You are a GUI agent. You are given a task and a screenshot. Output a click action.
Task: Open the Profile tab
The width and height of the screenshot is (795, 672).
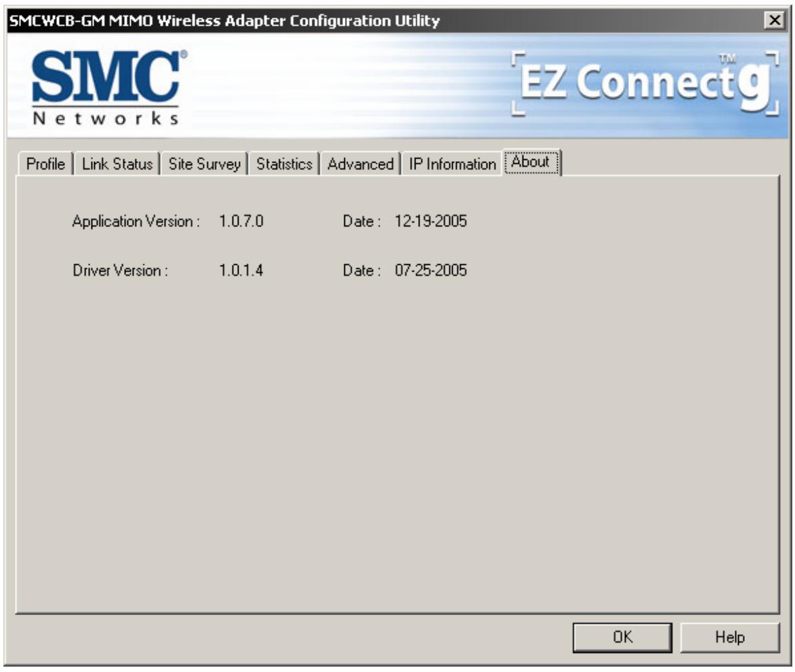coord(45,164)
